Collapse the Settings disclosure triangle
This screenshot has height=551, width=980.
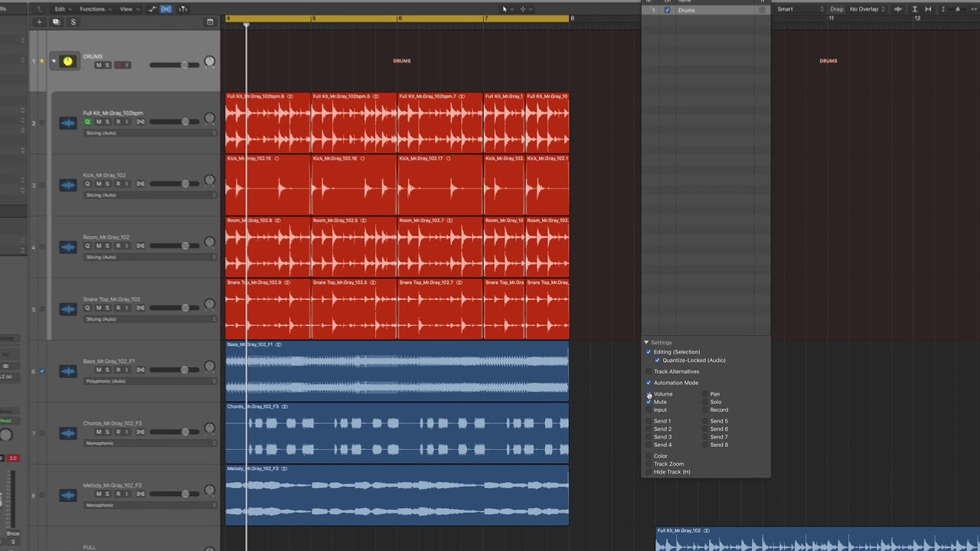point(646,343)
